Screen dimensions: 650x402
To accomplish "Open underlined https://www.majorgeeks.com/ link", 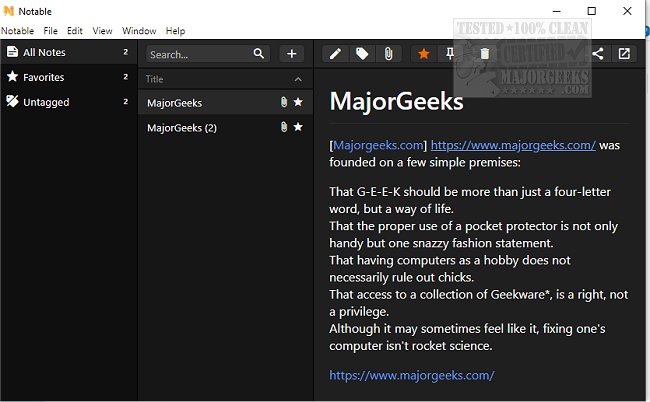I will 513,145.
